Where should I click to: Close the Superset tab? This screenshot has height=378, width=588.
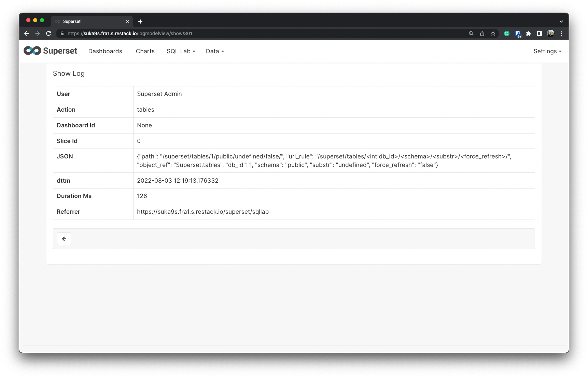(127, 22)
